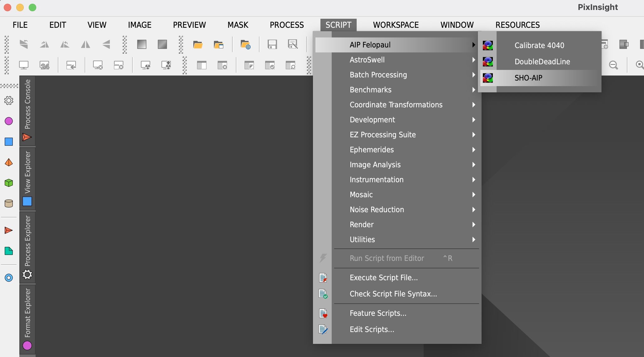The width and height of the screenshot is (644, 357).
Task: Click the open folder file icon
Action: pos(198,45)
